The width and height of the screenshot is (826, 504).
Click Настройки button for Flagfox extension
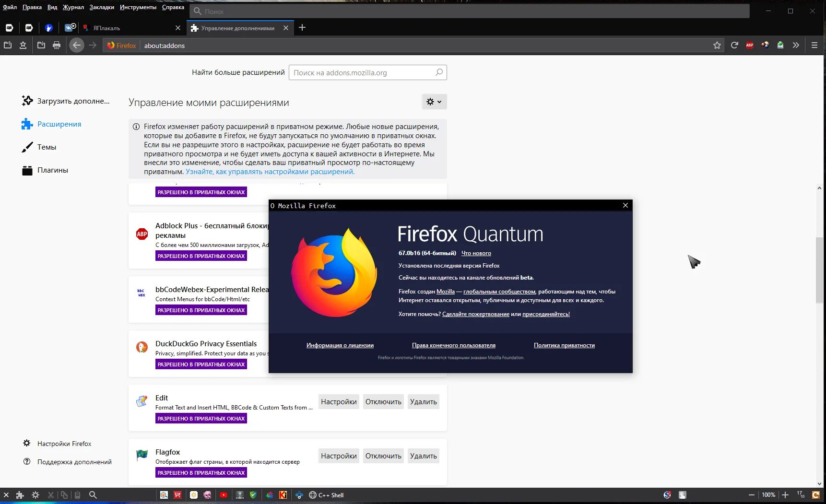[339, 456]
